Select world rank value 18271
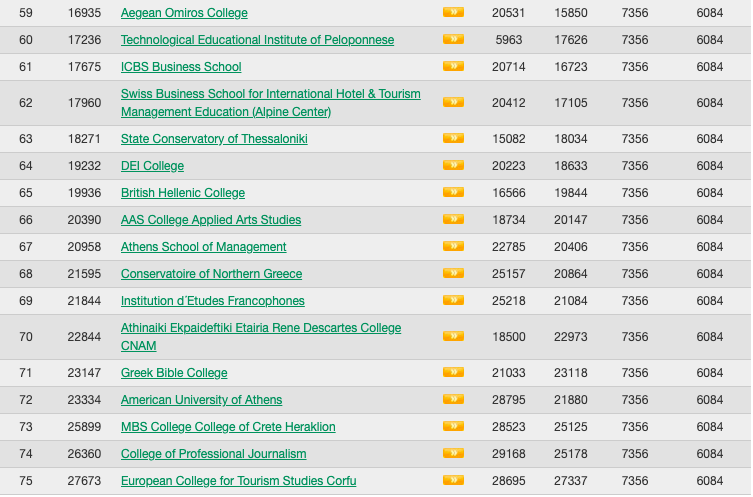The height and width of the screenshot is (497, 753). (x=85, y=139)
